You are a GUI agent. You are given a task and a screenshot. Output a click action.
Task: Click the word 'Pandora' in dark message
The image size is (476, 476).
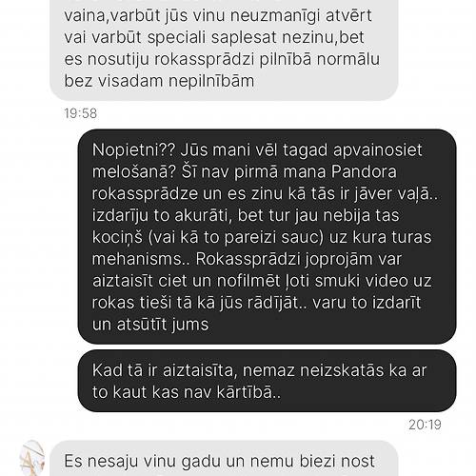point(364,171)
